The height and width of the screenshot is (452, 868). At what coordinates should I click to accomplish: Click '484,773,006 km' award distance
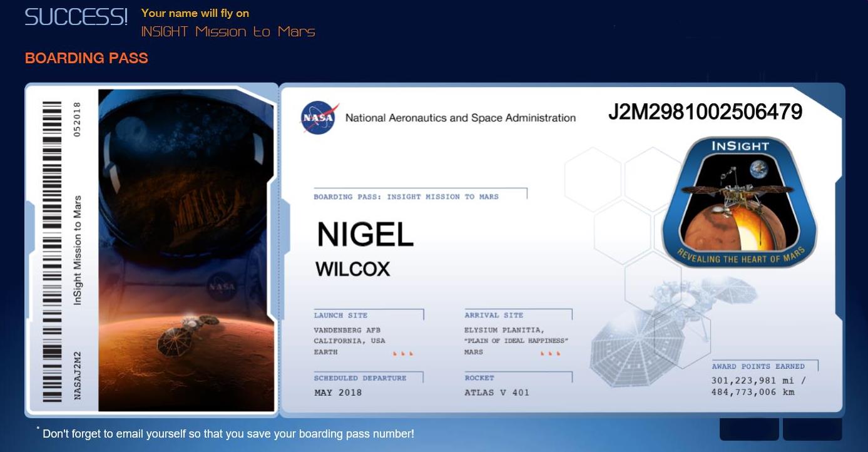[x=753, y=392]
